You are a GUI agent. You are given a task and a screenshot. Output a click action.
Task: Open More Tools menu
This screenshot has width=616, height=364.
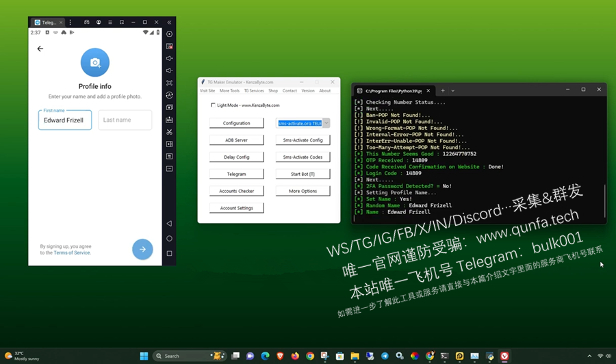coord(229,91)
